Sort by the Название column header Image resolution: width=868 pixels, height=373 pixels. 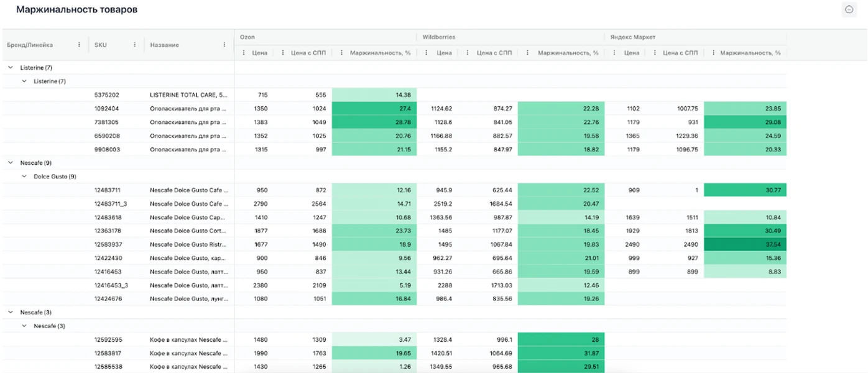pos(164,45)
